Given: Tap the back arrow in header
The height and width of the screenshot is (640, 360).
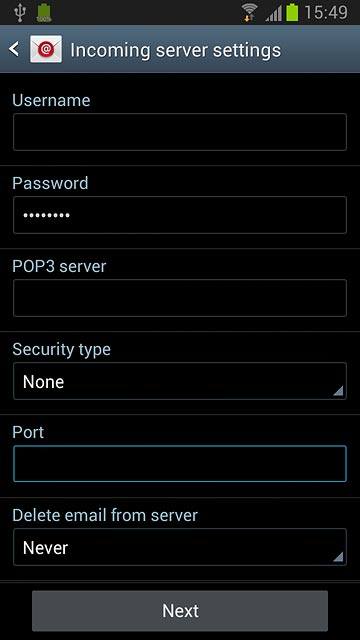Looking at the screenshot, I should click(14, 49).
